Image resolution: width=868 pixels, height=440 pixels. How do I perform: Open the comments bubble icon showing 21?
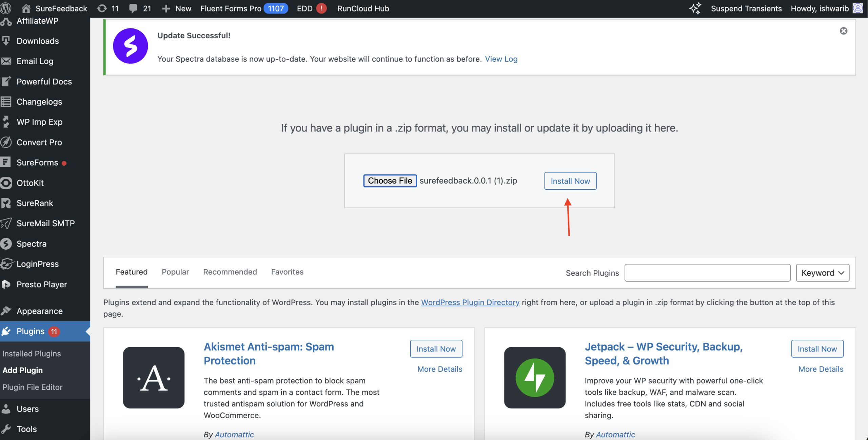click(x=133, y=8)
